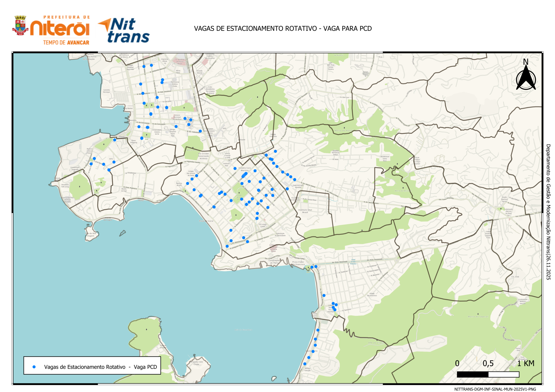Click the black half of the scale bar
This screenshot has height=392, width=555.
(472, 374)
